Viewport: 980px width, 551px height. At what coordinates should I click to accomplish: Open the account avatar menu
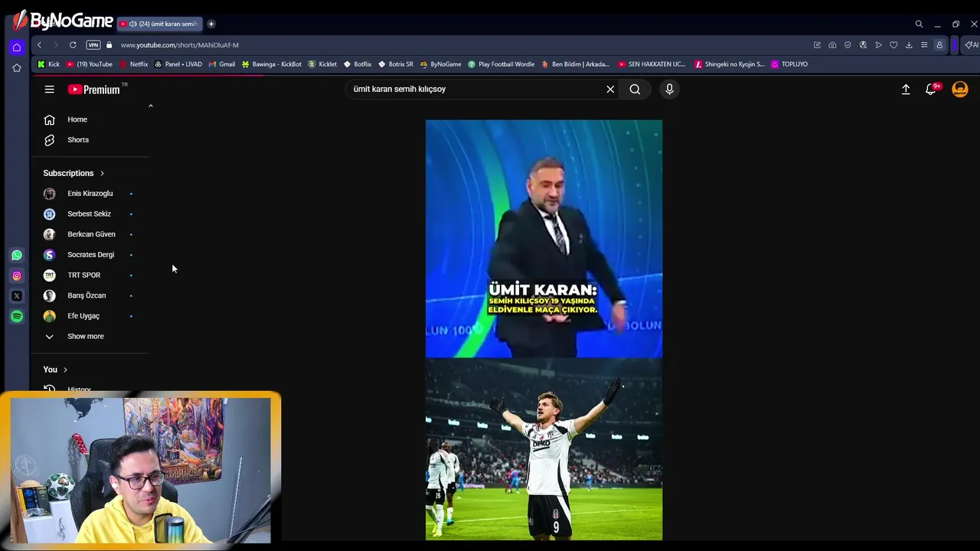pyautogui.click(x=959, y=90)
